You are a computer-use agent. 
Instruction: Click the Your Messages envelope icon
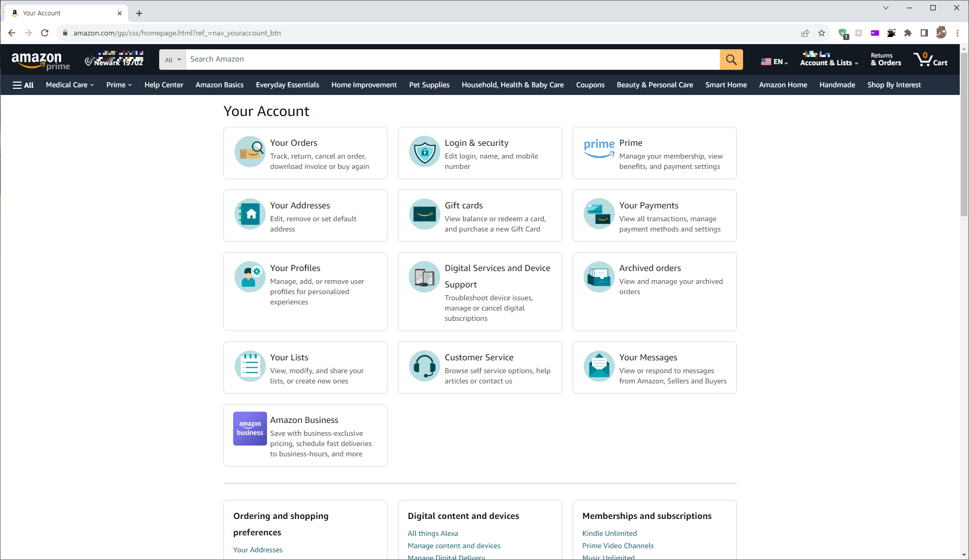(x=599, y=366)
